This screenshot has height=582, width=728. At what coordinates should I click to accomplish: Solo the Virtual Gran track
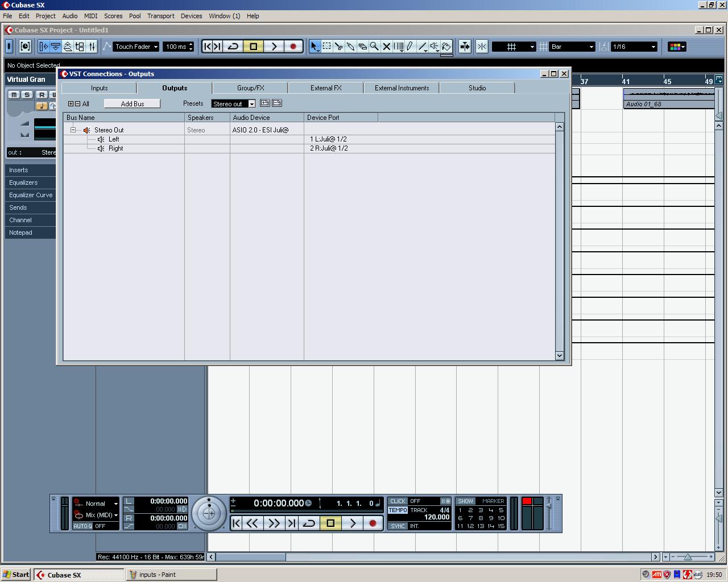pos(27,95)
